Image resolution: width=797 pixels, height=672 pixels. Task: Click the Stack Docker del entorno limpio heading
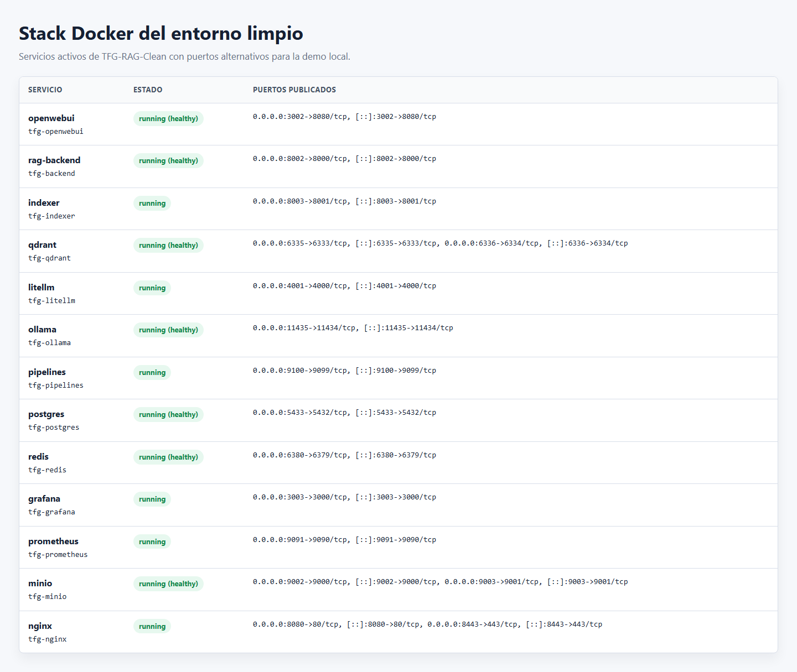(x=161, y=33)
